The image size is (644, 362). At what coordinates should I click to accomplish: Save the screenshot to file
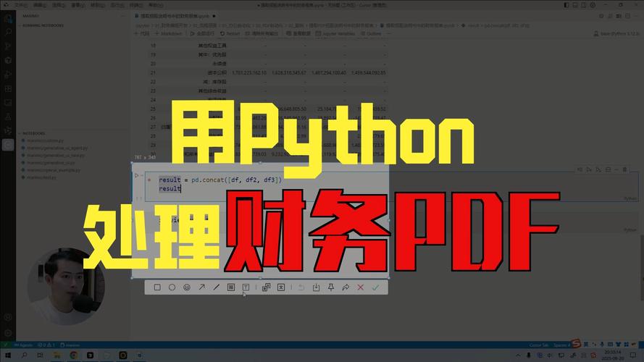point(316,287)
